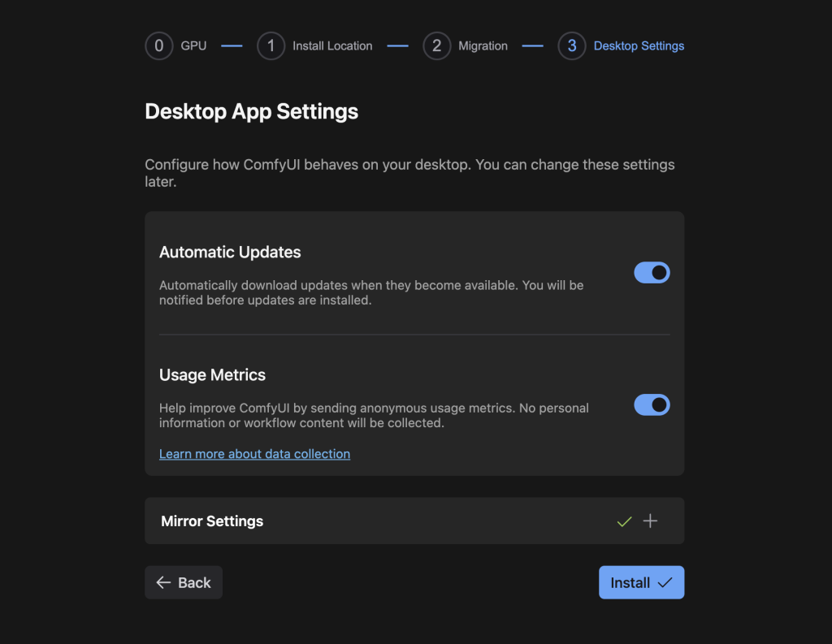Screen dimensions: 832x644
Task: Click the step 0 circle icon
Action: point(159,46)
